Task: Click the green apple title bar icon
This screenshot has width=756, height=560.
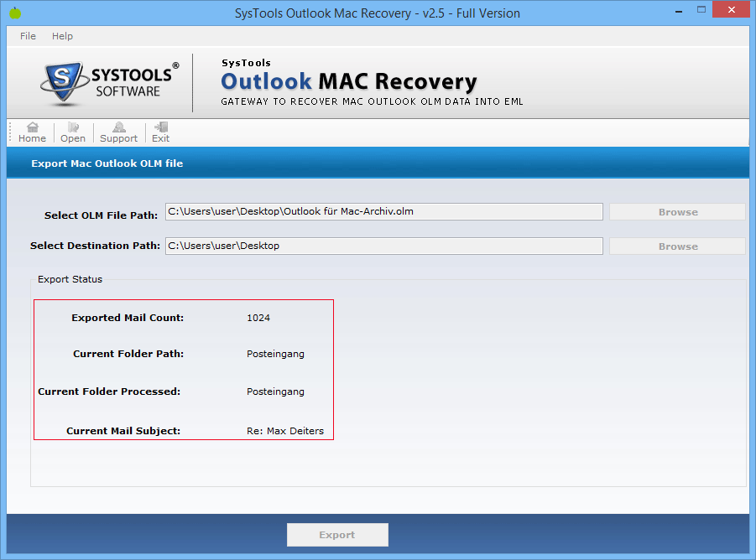Action: 15,13
